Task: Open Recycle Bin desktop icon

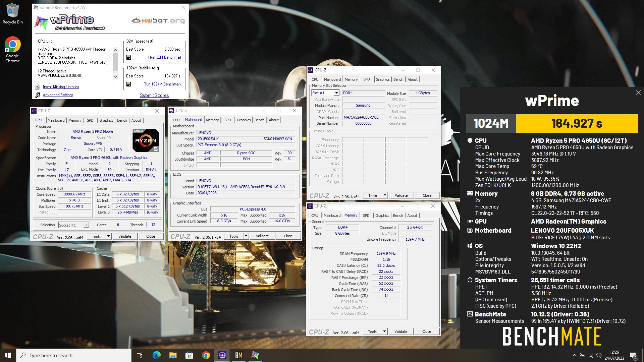Action: click(x=12, y=14)
